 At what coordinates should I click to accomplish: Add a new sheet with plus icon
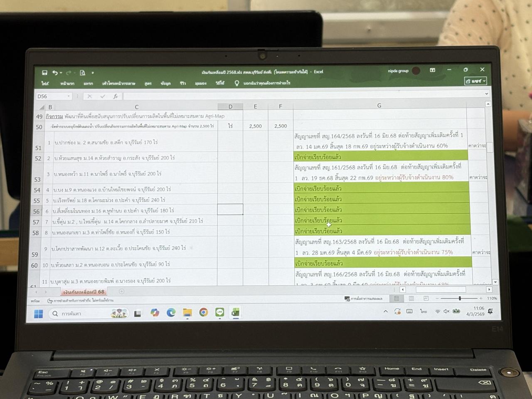122,292
